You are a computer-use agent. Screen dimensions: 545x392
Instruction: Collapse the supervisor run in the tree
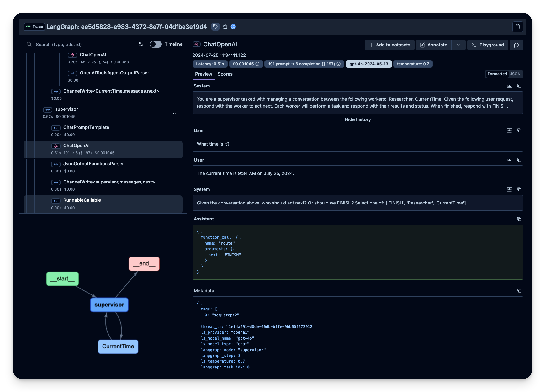point(174,113)
